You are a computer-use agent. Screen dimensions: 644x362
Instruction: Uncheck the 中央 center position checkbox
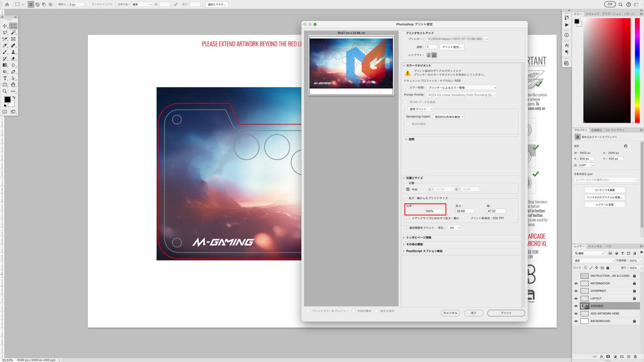coord(408,189)
